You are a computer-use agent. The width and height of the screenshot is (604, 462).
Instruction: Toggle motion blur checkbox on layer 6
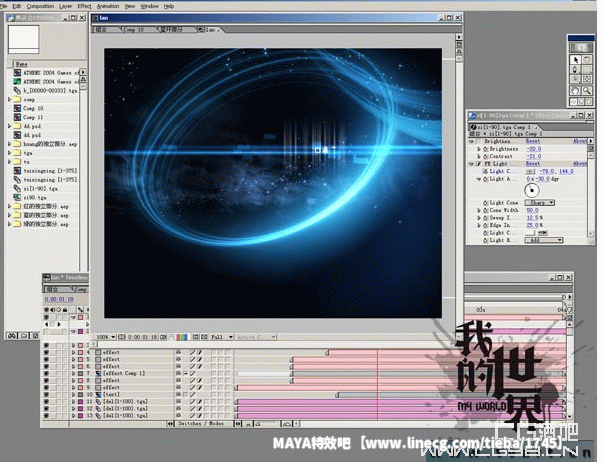[x=213, y=366]
